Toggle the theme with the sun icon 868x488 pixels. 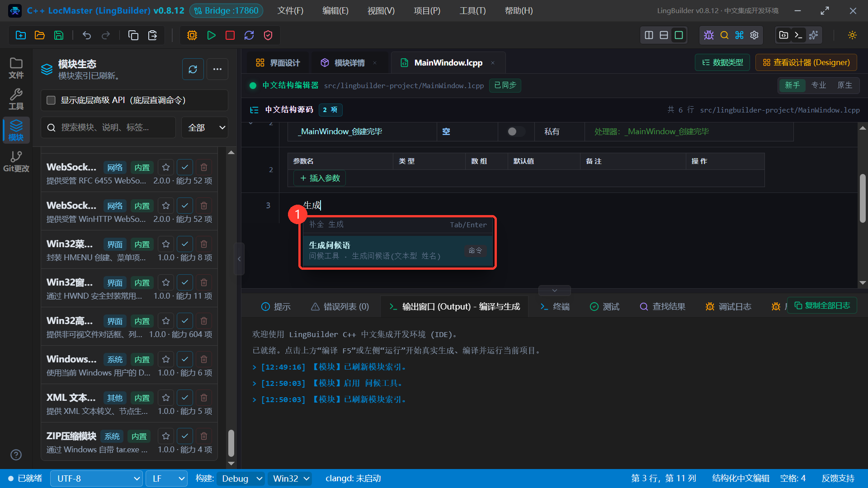(852, 35)
